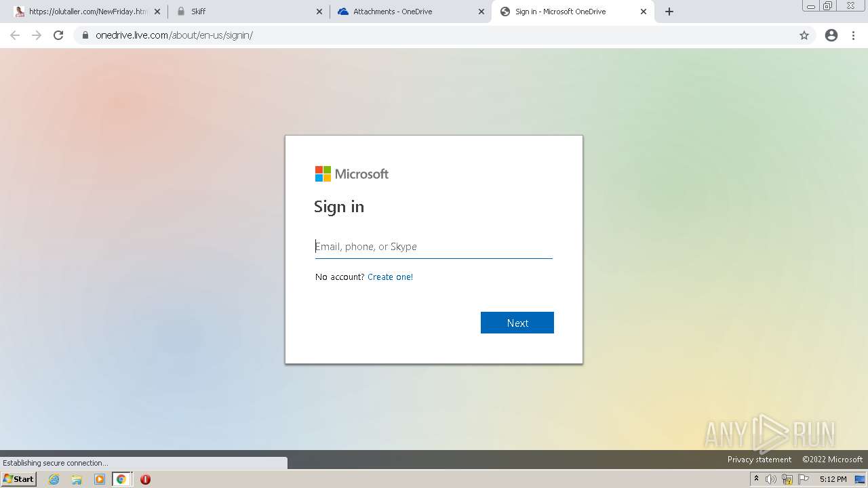The image size is (868, 488).
Task: Switch to the Attachments - OneDrive tab
Action: (x=410, y=12)
